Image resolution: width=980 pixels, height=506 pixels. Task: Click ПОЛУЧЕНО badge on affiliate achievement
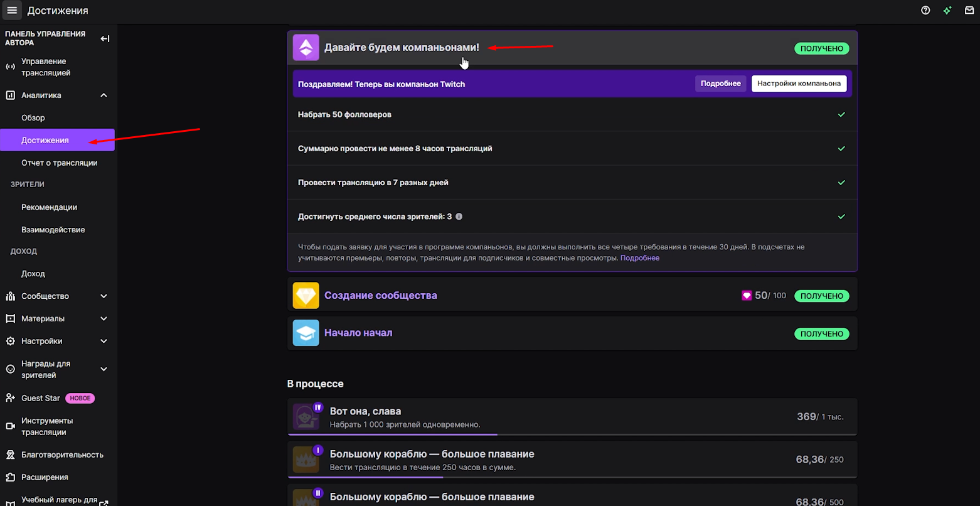click(x=822, y=48)
